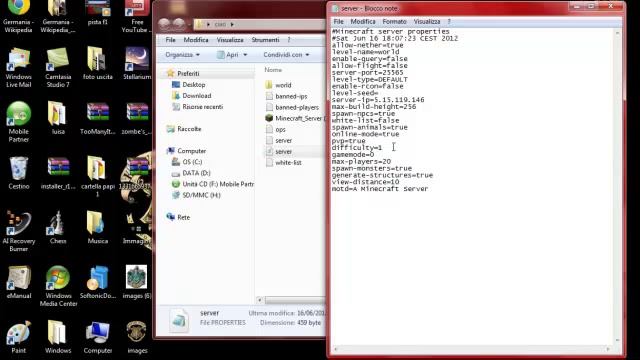
Task: Open Formato menu in Notepad
Action: pos(394,21)
